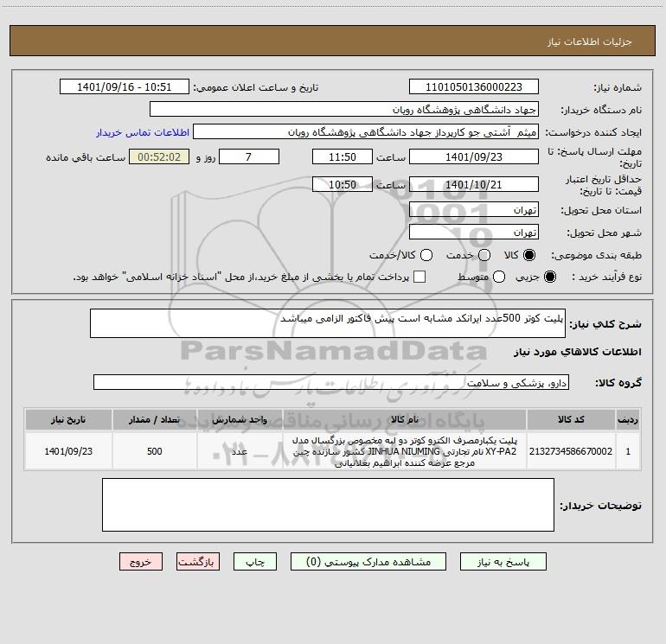Click row number 1 cell
The image size is (666, 644).
pos(628,451)
